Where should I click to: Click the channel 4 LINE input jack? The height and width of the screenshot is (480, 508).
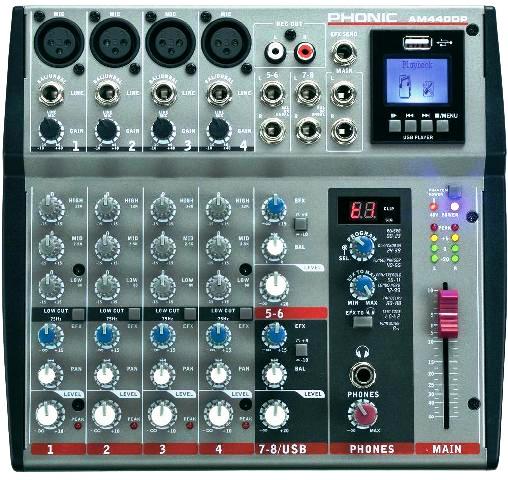pos(218,93)
